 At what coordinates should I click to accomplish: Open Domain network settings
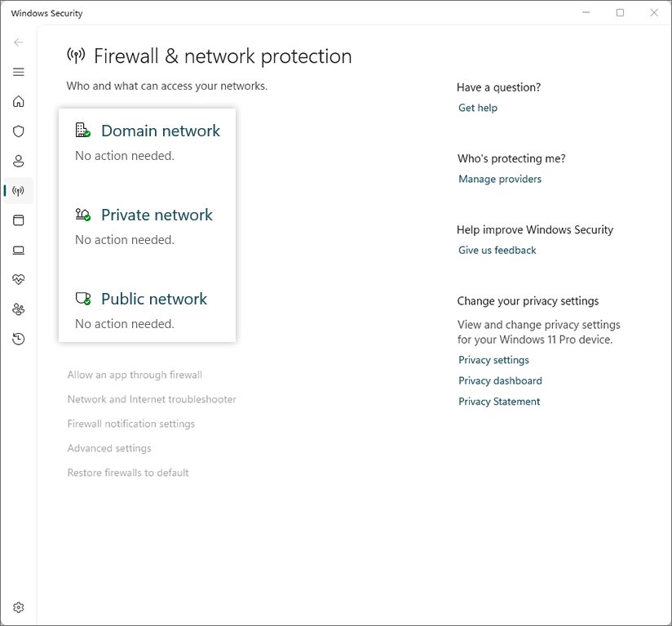pos(160,131)
